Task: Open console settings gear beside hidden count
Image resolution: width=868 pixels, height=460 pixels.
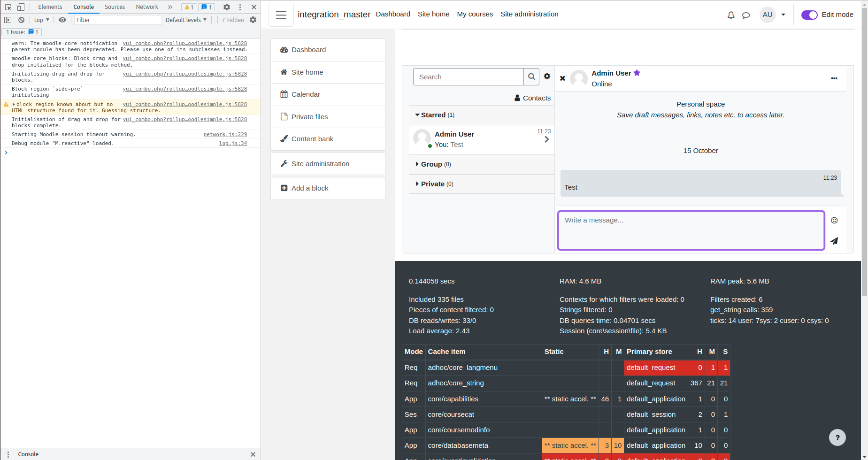Action: (253, 20)
